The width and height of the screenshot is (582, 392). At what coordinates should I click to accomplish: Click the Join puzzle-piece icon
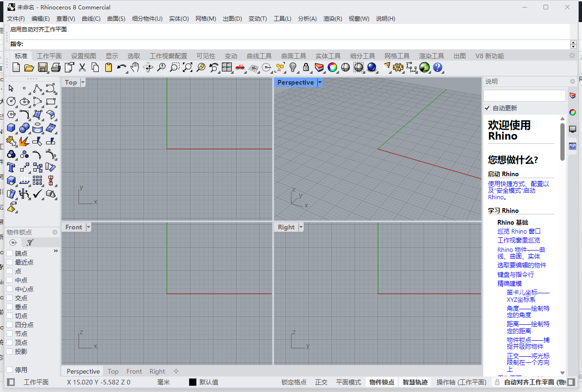pyautogui.click(x=11, y=141)
